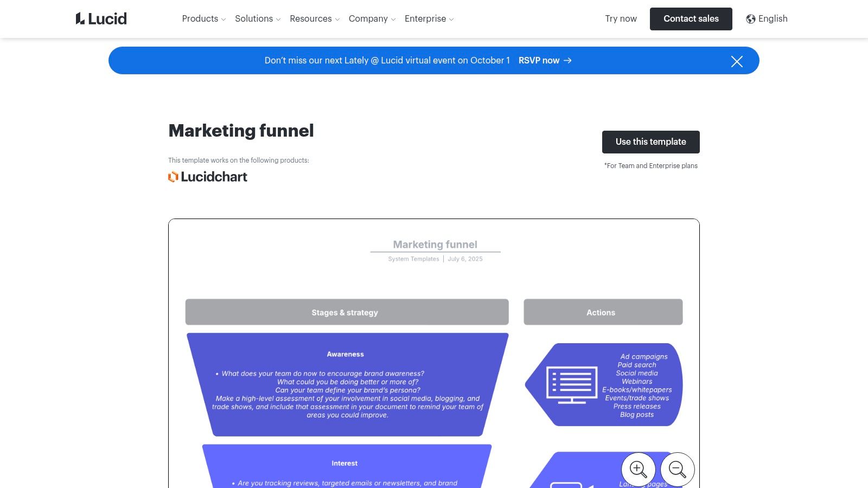This screenshot has height=488, width=868.
Task: Follow the RSVP now link
Action: [x=539, y=60]
